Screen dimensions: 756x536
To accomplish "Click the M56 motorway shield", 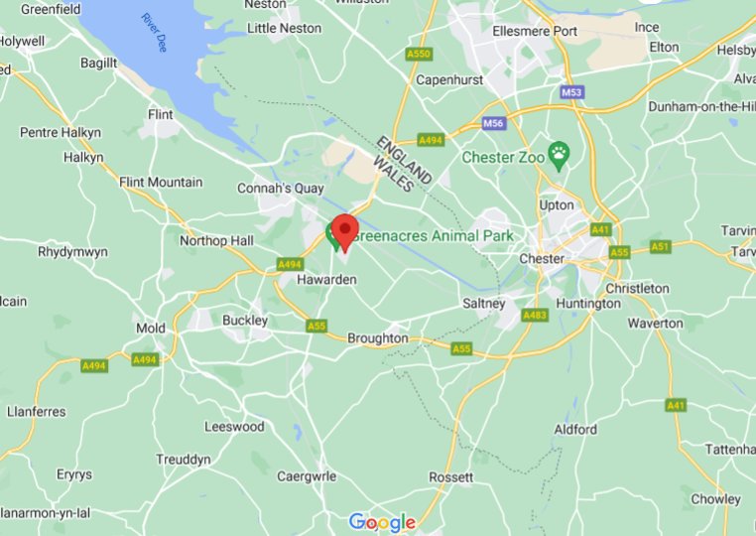I will click(493, 123).
